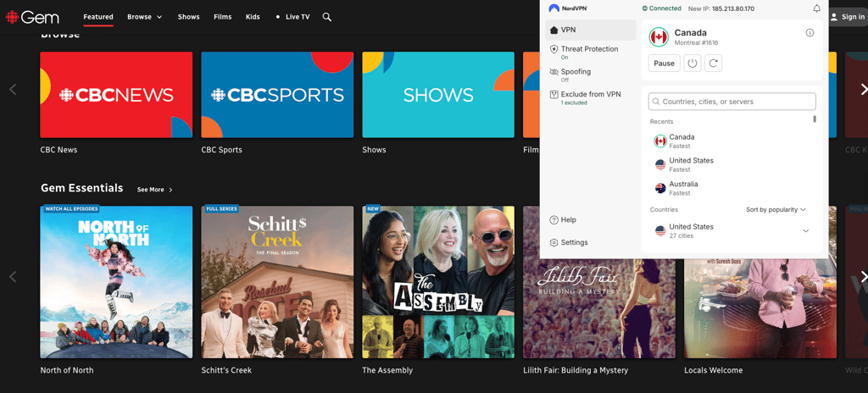Select the VPN item in NordVPN sidebar
868x393 pixels.
[x=590, y=30]
